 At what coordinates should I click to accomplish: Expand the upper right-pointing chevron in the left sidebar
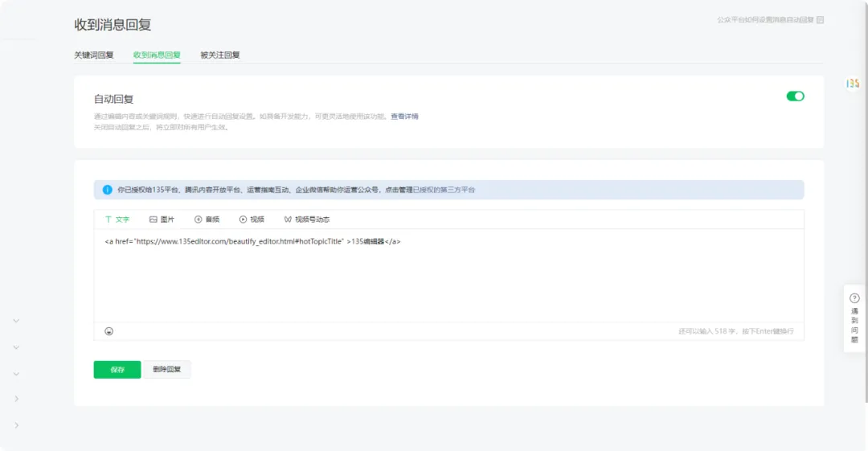pyautogui.click(x=16, y=399)
